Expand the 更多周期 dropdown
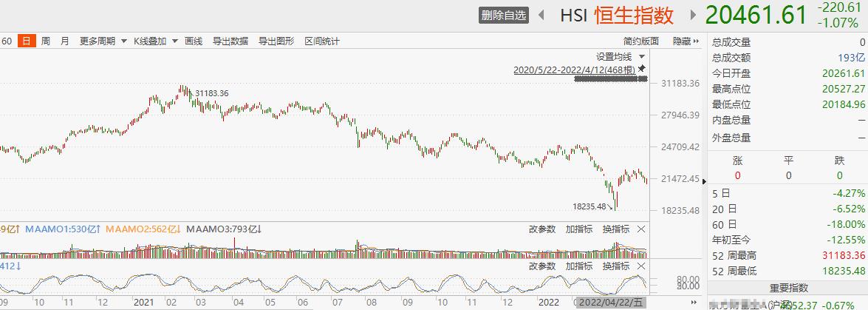 tap(101, 41)
